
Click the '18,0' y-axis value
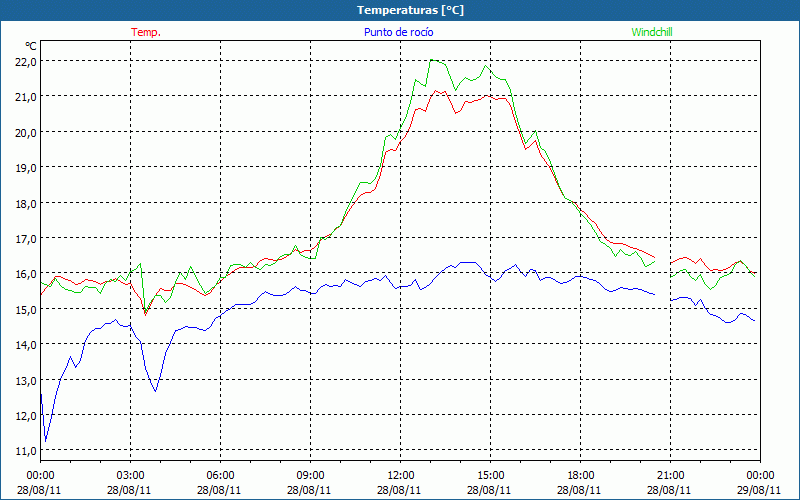(x=26, y=203)
